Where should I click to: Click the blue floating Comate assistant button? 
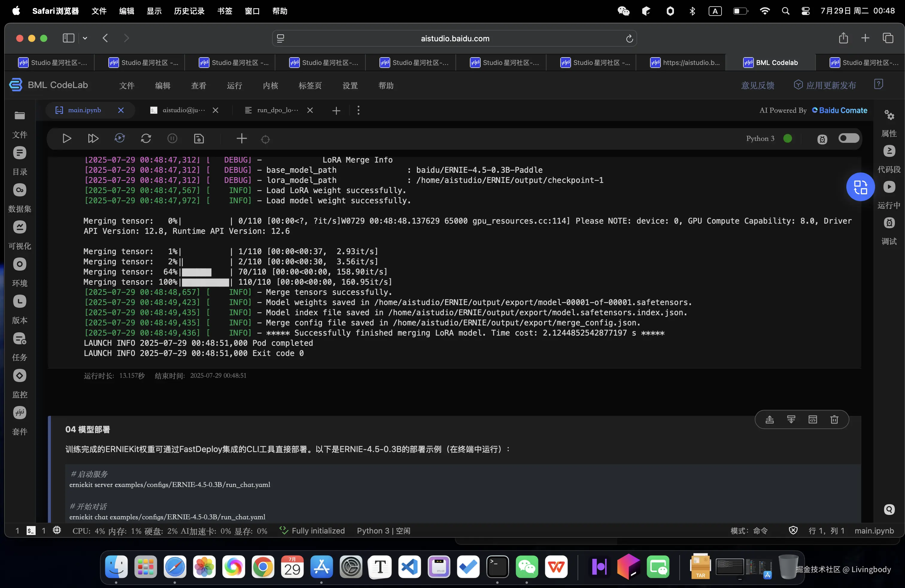[860, 187]
